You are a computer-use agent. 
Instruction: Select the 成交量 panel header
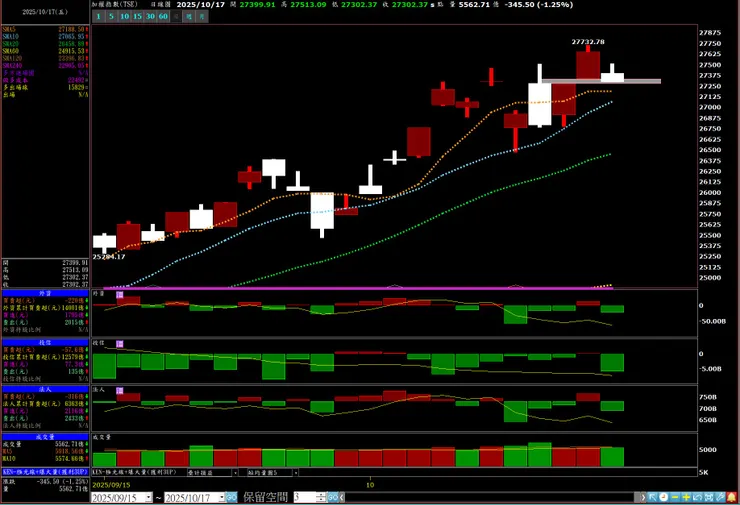coord(45,437)
